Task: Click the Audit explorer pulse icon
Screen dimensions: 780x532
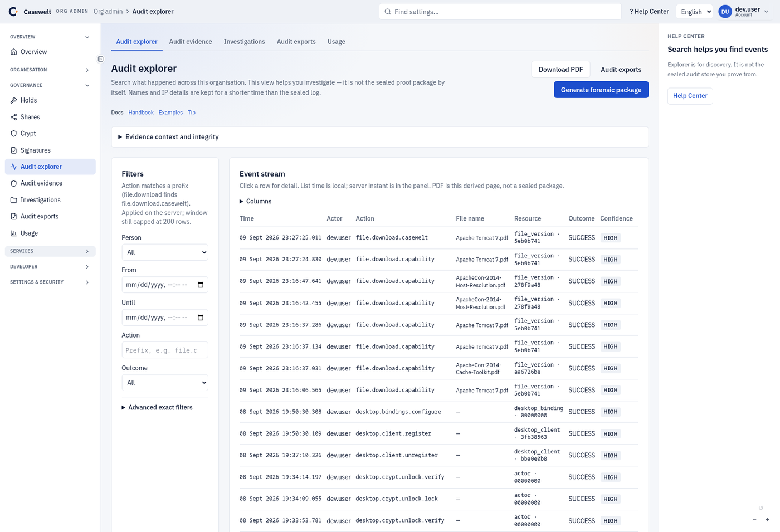Action: pyautogui.click(x=14, y=167)
